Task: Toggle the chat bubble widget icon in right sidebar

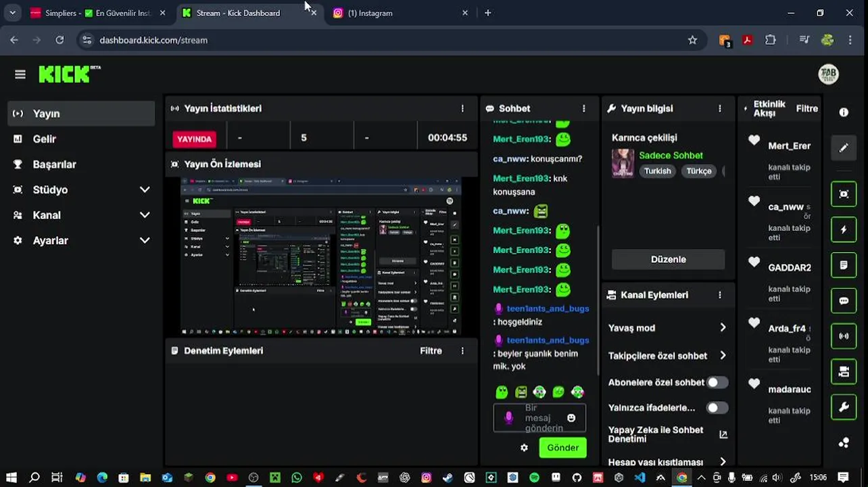Action: coord(844,301)
